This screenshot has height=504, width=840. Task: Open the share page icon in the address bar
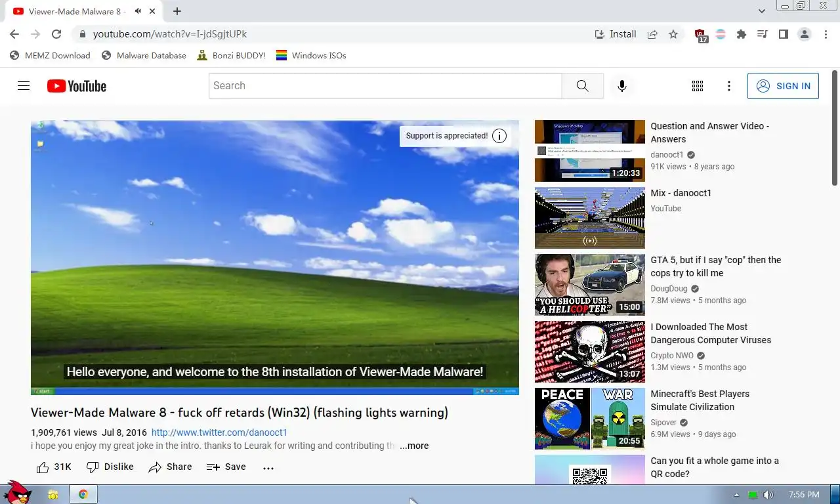[652, 34]
